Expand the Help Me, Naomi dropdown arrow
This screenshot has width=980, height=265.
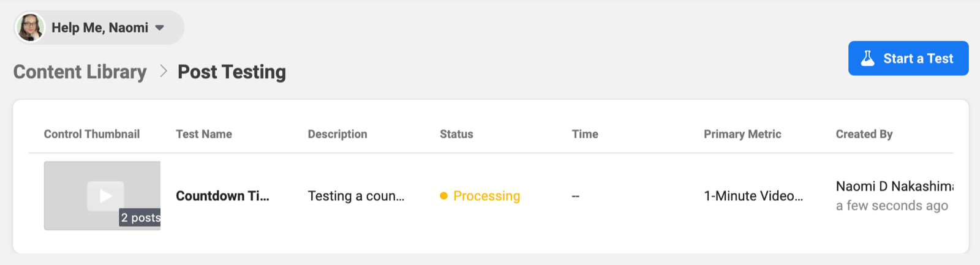coord(160,28)
